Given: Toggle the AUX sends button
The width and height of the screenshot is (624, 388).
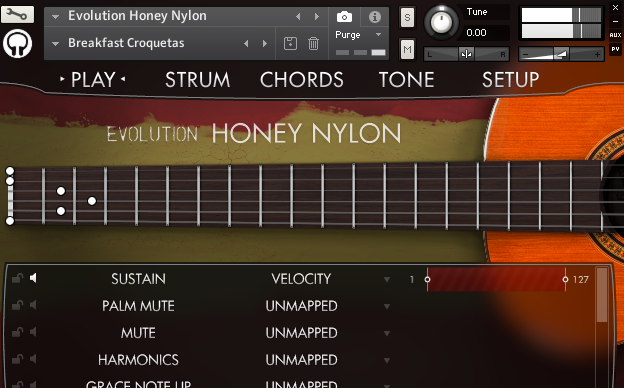Looking at the screenshot, I should pyautogui.click(x=615, y=35).
